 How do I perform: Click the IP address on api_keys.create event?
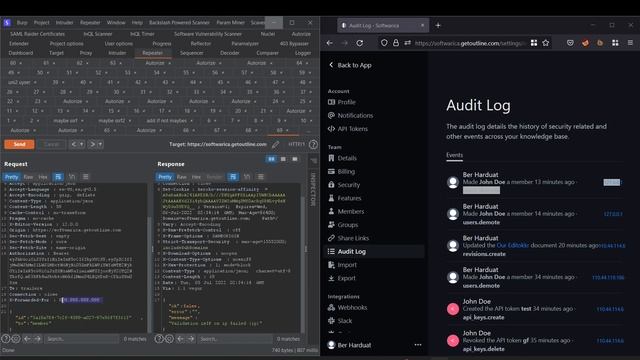610,309
